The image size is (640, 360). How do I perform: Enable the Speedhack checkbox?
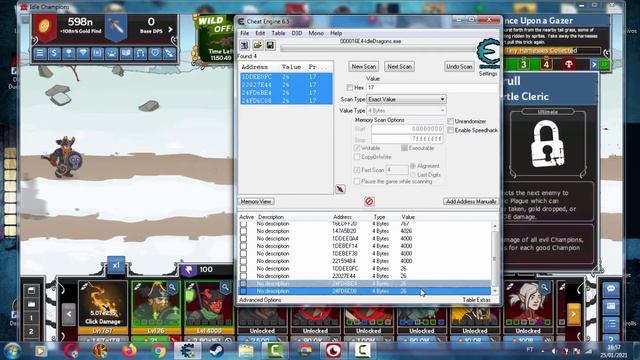click(x=451, y=130)
